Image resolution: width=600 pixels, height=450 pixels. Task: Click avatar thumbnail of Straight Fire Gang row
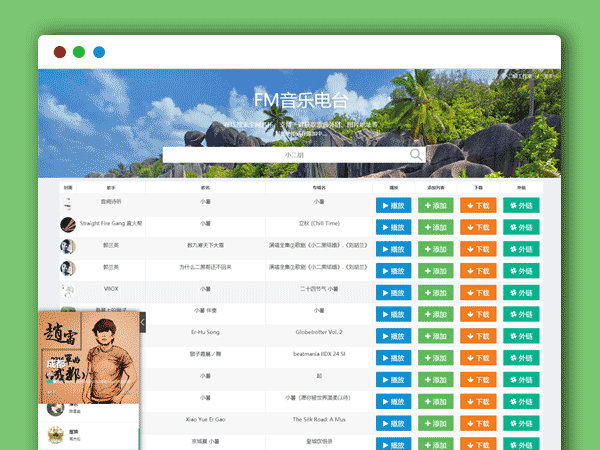pos(68,225)
